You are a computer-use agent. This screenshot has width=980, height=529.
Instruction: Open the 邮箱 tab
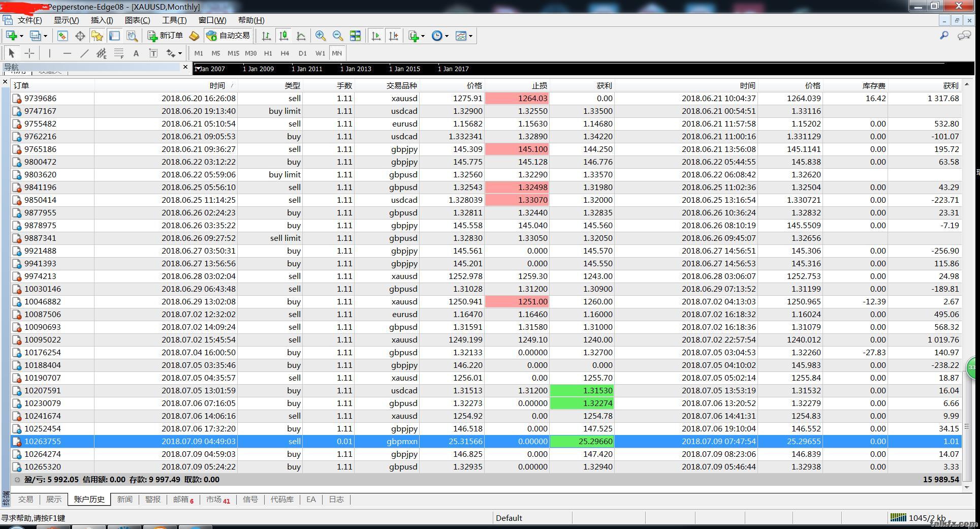coord(183,500)
